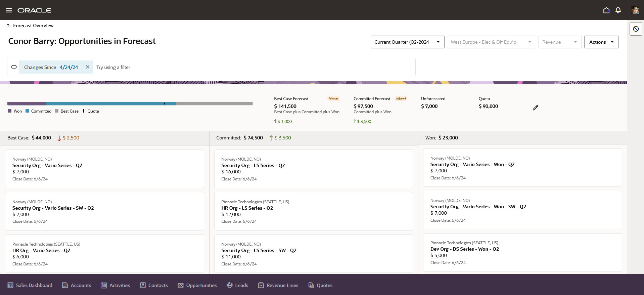Click the Quotes document icon
Viewport: 644px width, 295px height.
tap(311, 285)
